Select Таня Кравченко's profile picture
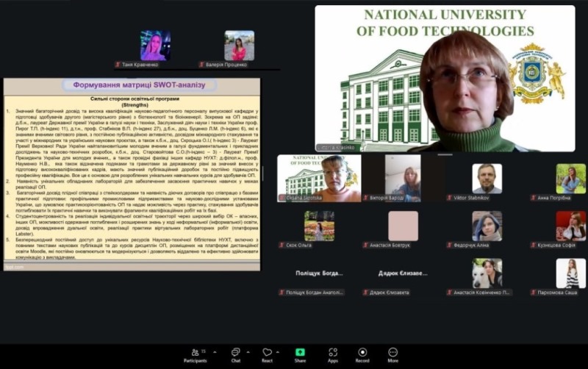Viewport: 588px width, 369px height. [155, 46]
